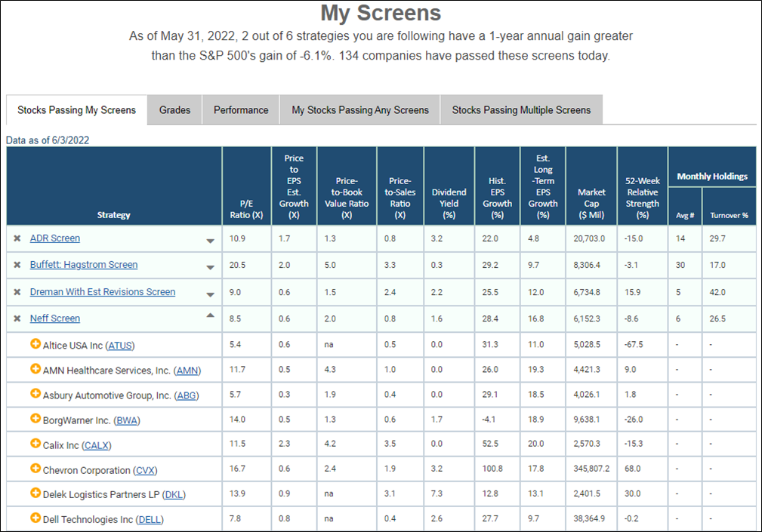Open the AMN ticker link
Viewport: 762px width, 532px height.
point(187,371)
